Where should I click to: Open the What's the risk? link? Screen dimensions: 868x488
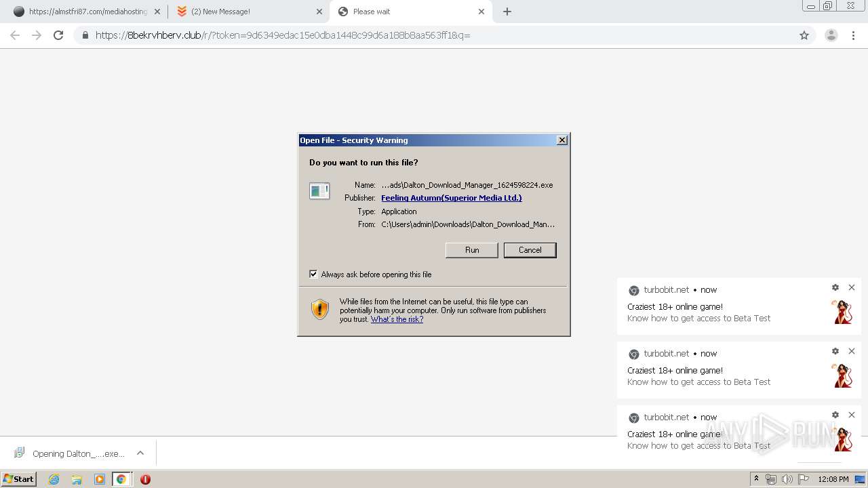click(397, 319)
